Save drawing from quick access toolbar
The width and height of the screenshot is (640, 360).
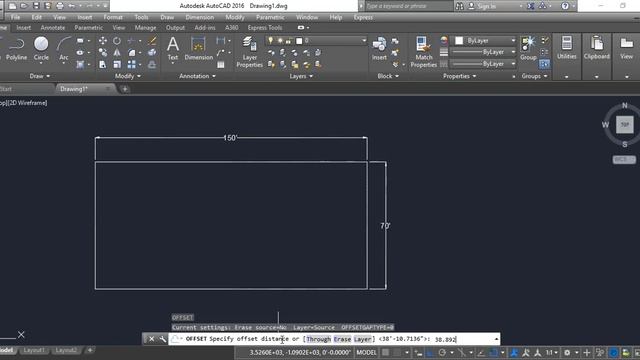point(36,6)
